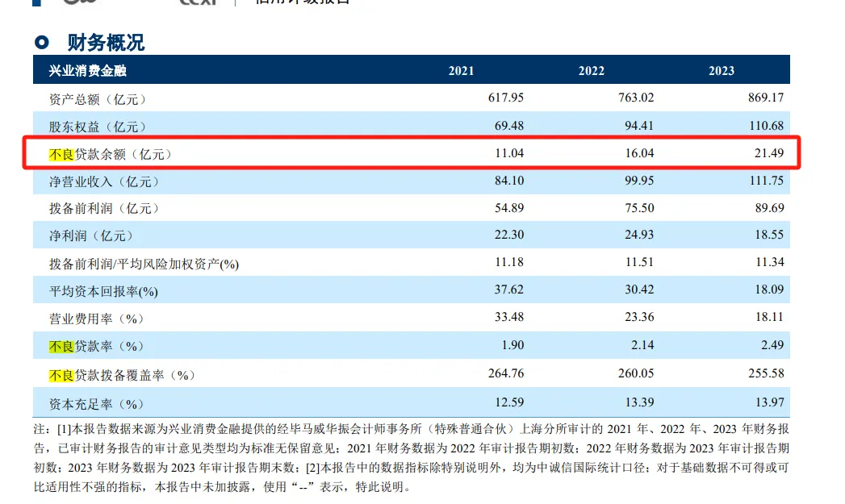
Task: Click the 18.09 return on capital value
Action: 769,289
